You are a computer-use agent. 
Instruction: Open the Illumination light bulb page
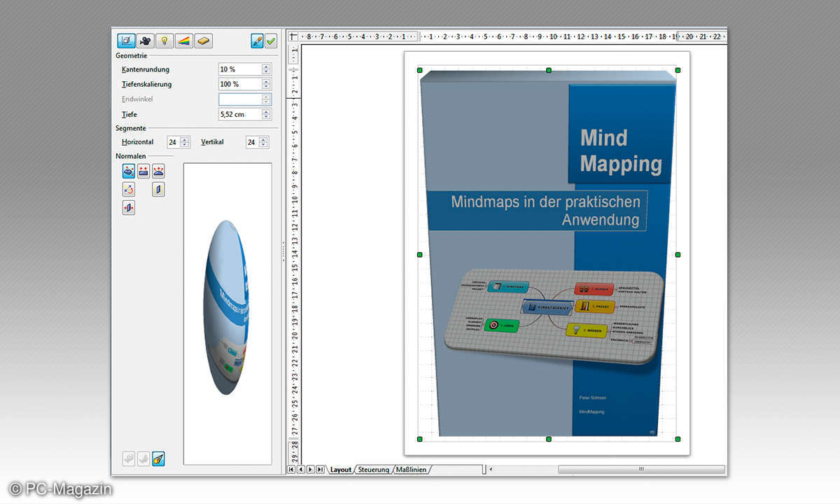[164, 41]
